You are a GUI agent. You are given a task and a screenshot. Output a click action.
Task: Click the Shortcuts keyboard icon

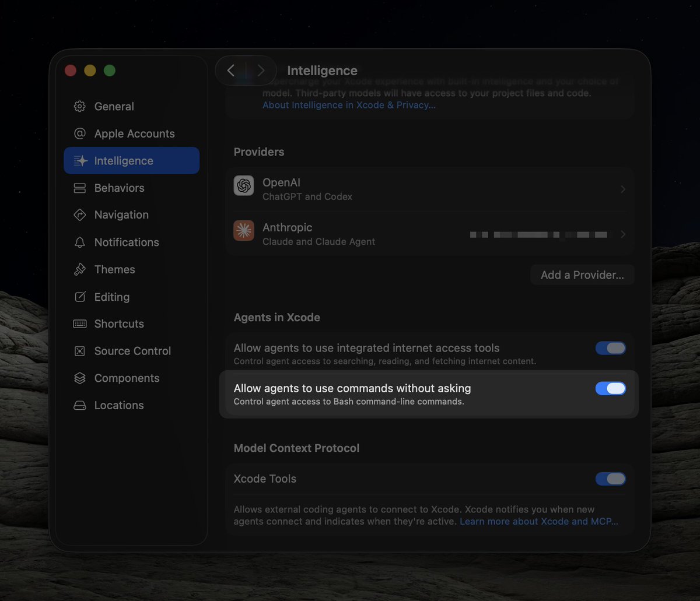80,324
